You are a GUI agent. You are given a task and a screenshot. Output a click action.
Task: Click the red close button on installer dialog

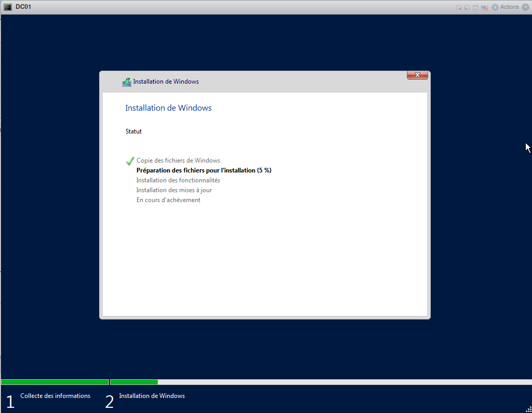[x=417, y=75]
